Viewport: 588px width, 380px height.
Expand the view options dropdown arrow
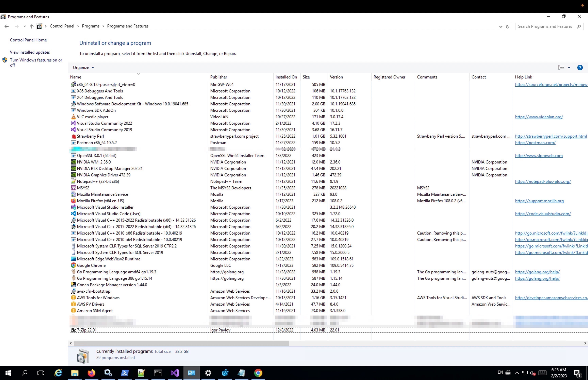(x=569, y=68)
